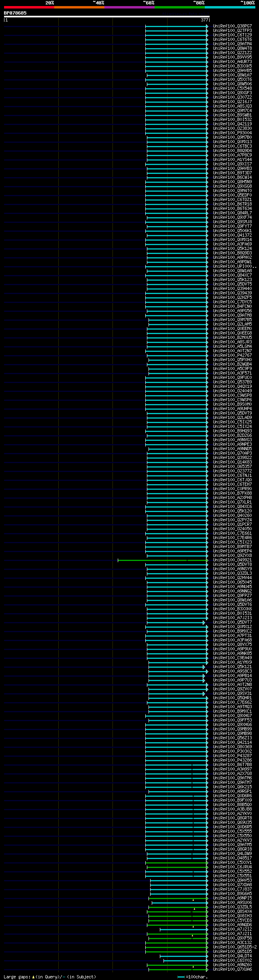This screenshot has width=259, height=980.
Task: Select the UniRef100_A9S8C3 label
Action: click(232, 671)
